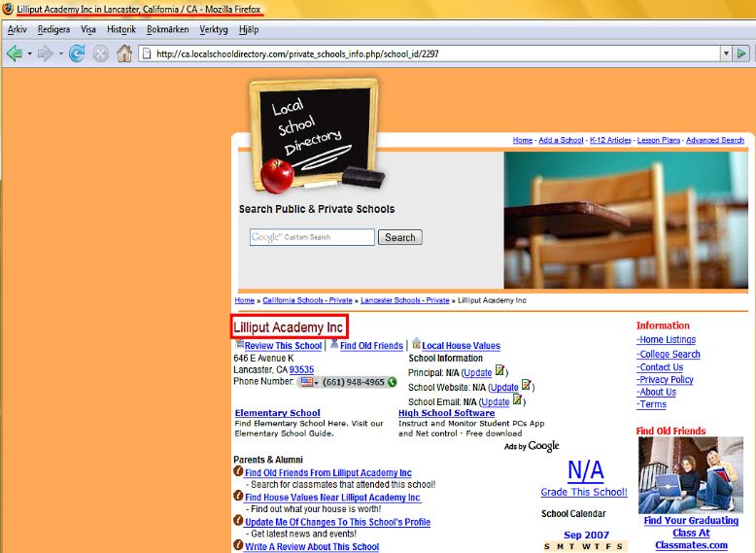
Task: Click the edit icon beside School Email Update
Action: pyautogui.click(x=517, y=399)
